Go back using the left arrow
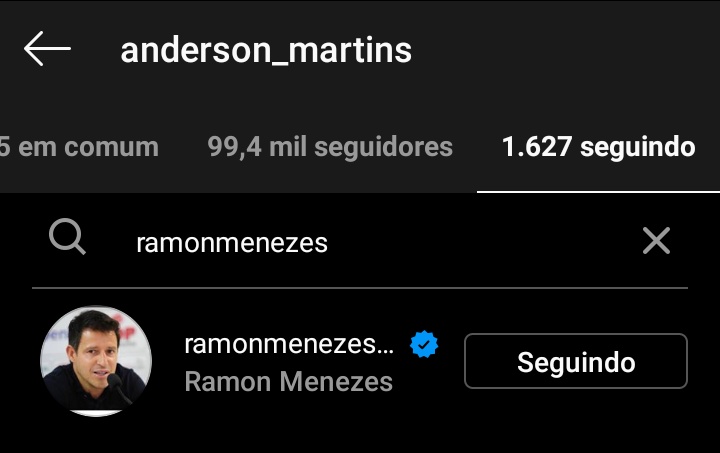 point(47,49)
